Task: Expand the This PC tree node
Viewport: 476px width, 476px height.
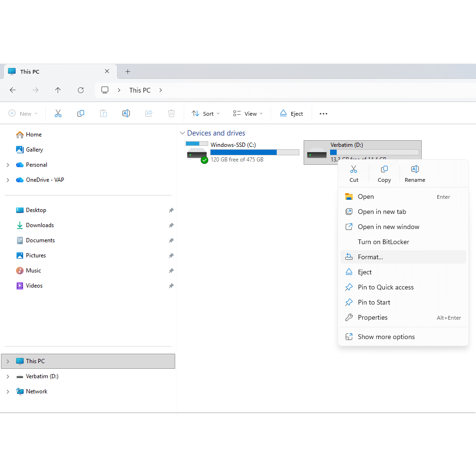Action: (x=8, y=361)
